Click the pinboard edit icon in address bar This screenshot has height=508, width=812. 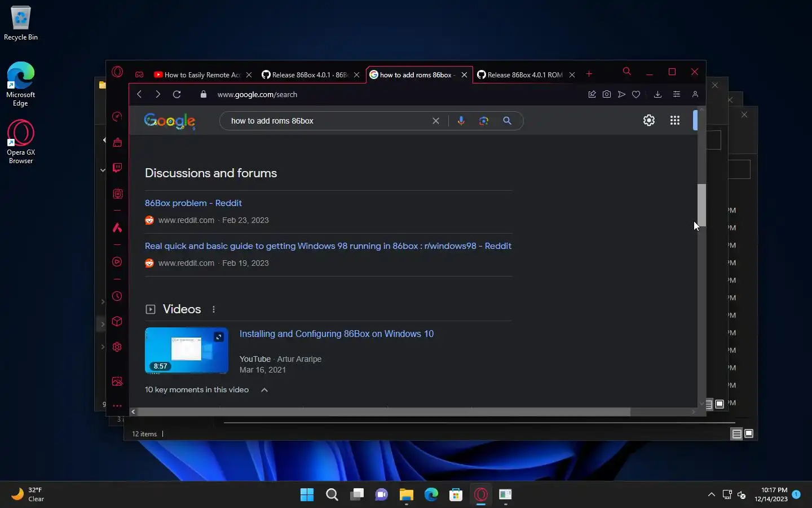[592, 94]
